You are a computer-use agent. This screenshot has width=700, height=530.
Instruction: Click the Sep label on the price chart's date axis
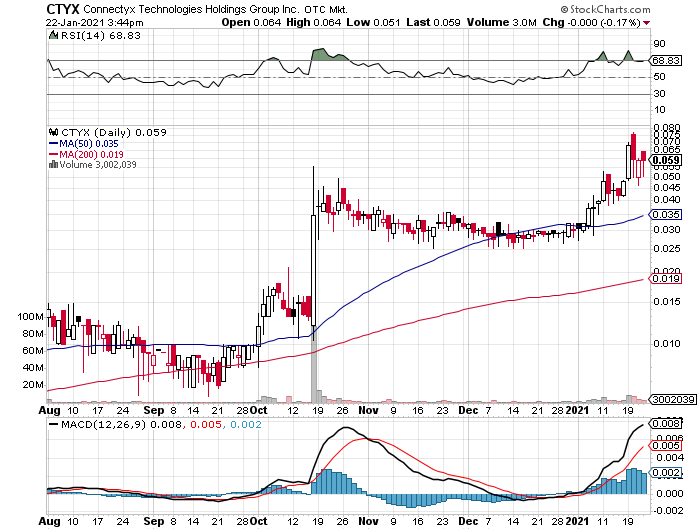click(154, 410)
